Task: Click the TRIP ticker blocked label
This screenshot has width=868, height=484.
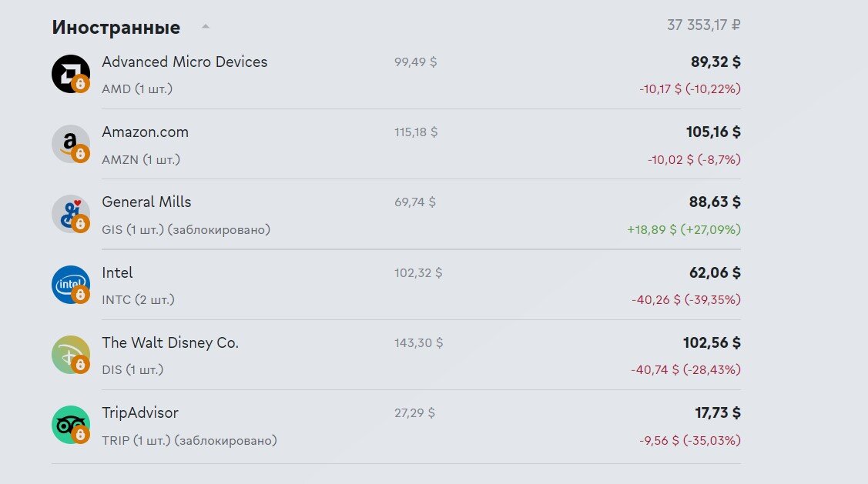Action: tap(189, 440)
